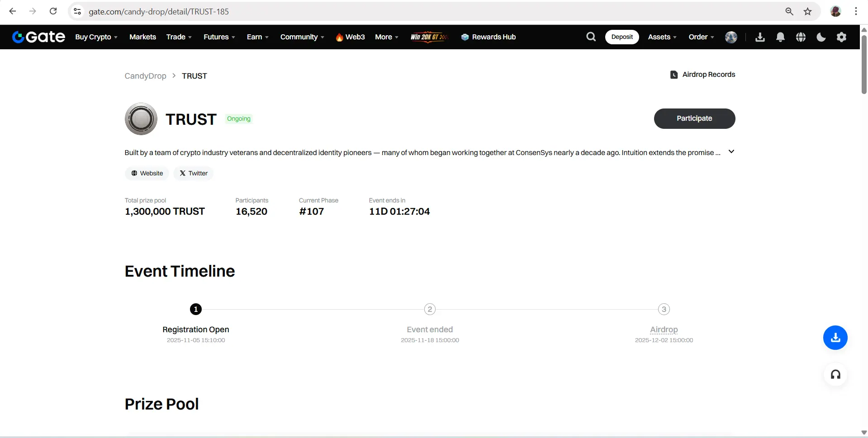Viewport: 868px width, 438px height.
Task: Open the project Twitter link
Action: tap(194, 173)
